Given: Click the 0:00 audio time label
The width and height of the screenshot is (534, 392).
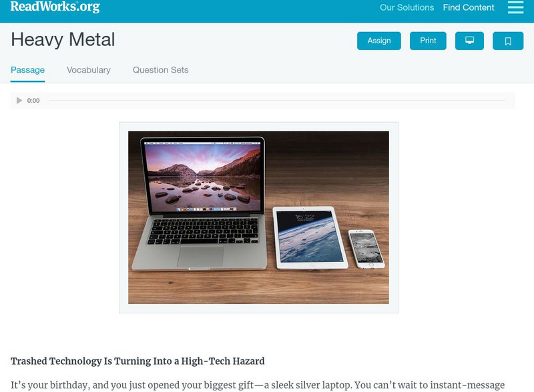Looking at the screenshot, I should (x=33, y=101).
